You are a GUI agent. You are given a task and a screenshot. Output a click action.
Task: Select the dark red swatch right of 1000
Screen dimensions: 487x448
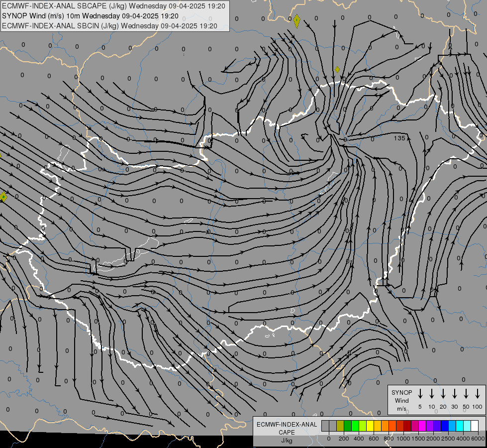pos(407,426)
